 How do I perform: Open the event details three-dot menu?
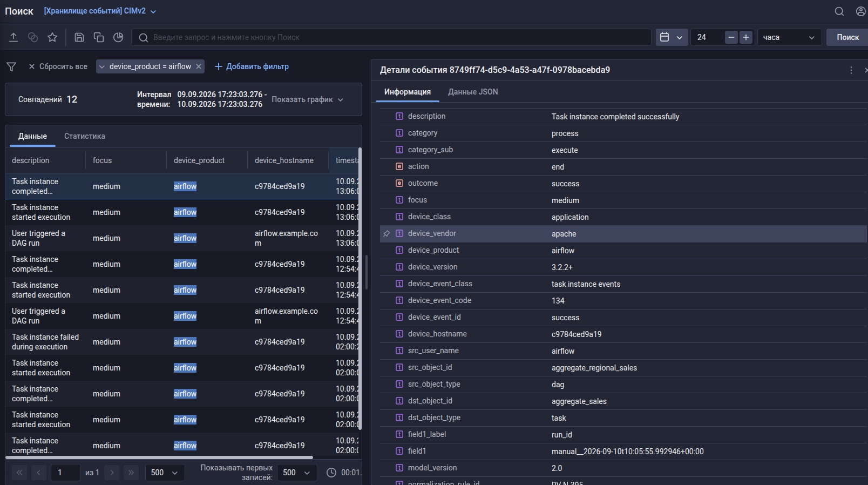(851, 70)
